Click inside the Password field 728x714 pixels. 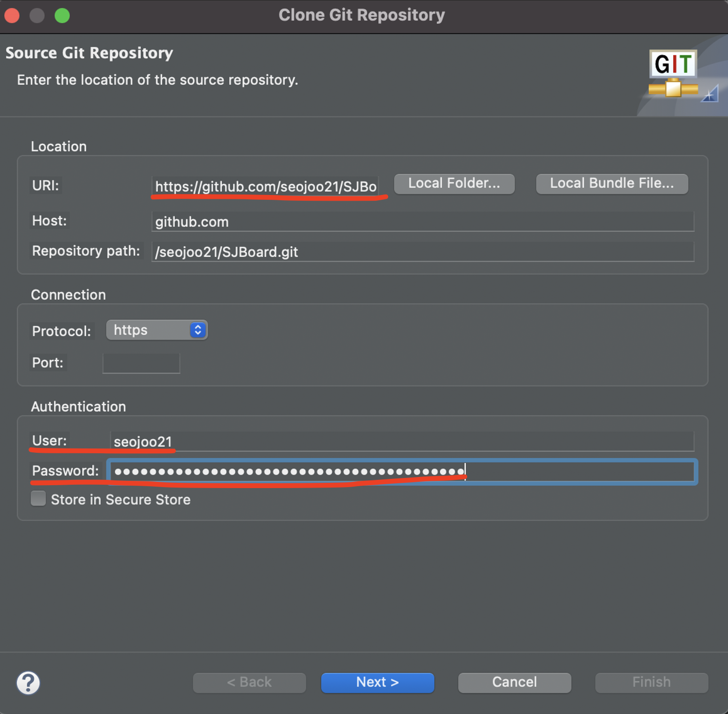pyautogui.click(x=402, y=472)
